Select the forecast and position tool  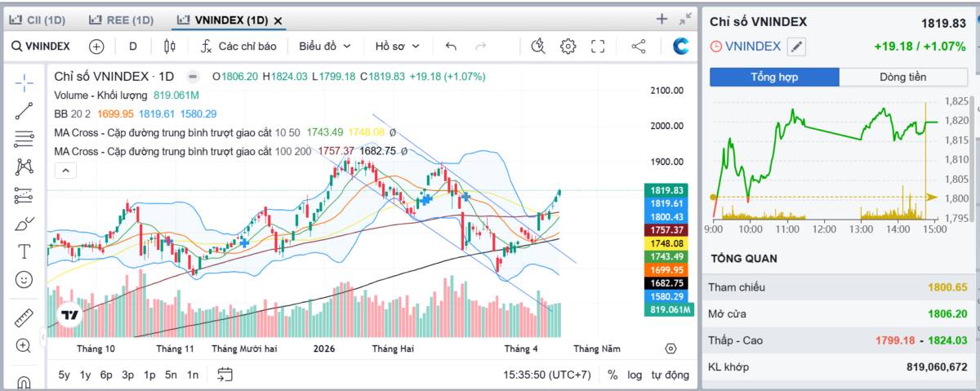pyautogui.click(x=24, y=195)
